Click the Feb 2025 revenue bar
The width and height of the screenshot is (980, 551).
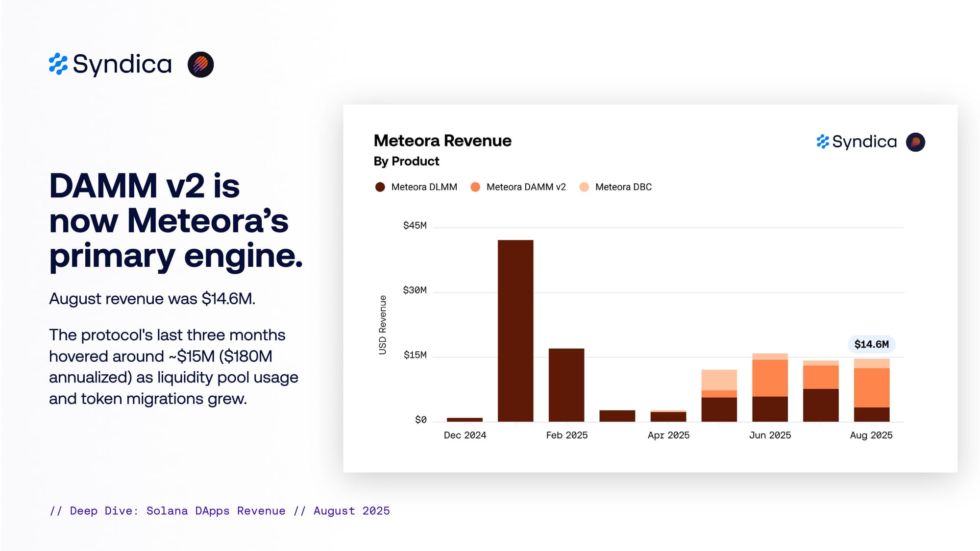click(566, 385)
